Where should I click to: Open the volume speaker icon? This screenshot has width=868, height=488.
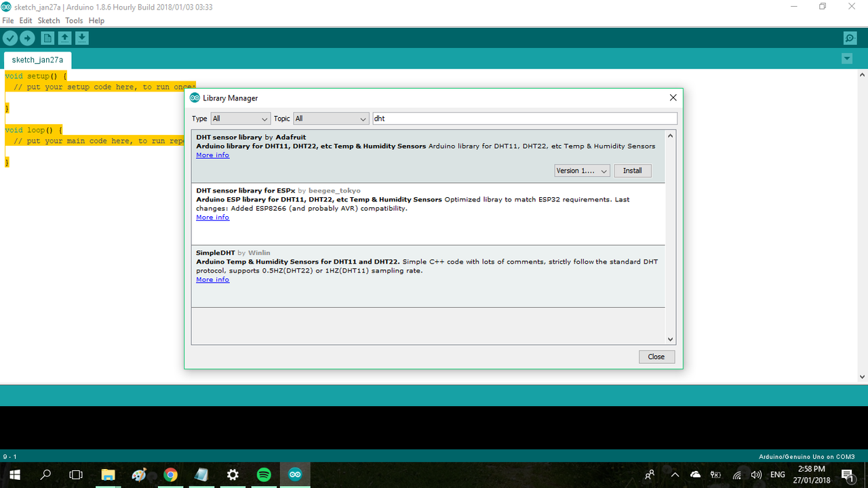[756, 475]
